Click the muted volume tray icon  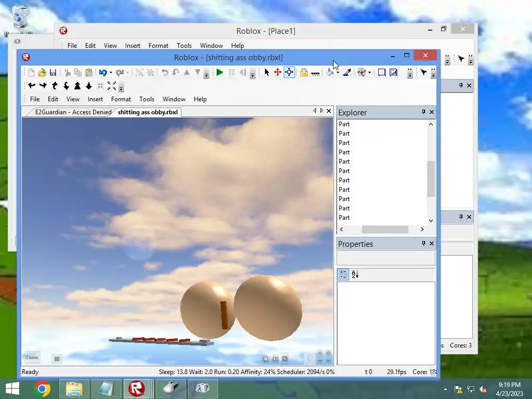pos(483,389)
